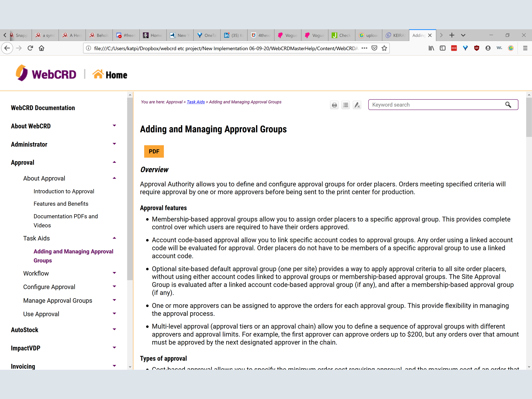Screen dimensions: 532x399
Task: Expand the Administrator section
Action: [114, 144]
